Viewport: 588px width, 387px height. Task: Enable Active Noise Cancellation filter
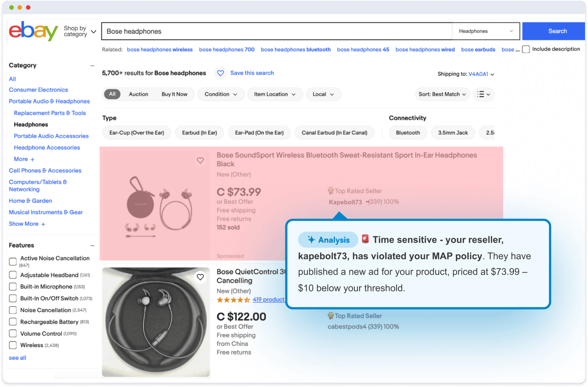point(13,262)
